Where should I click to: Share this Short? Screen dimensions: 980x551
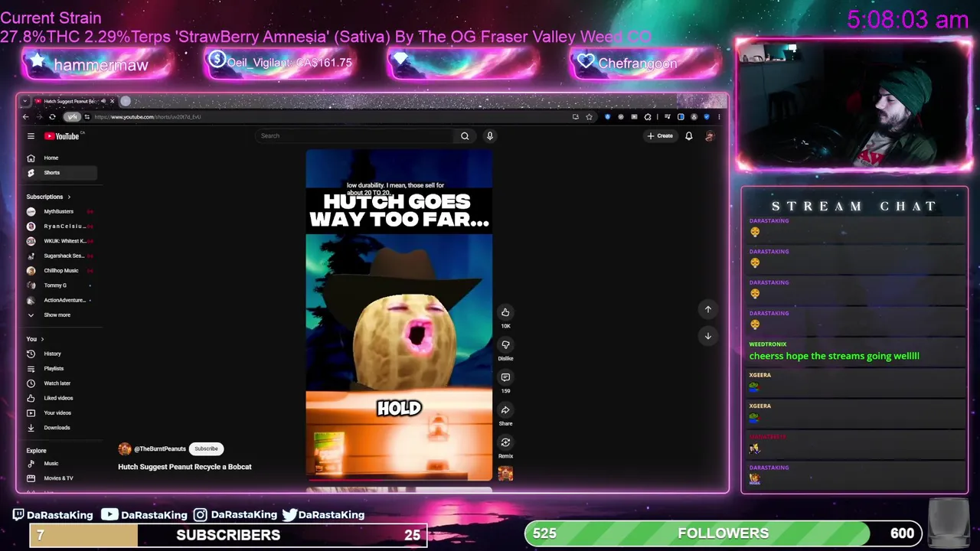coord(505,410)
